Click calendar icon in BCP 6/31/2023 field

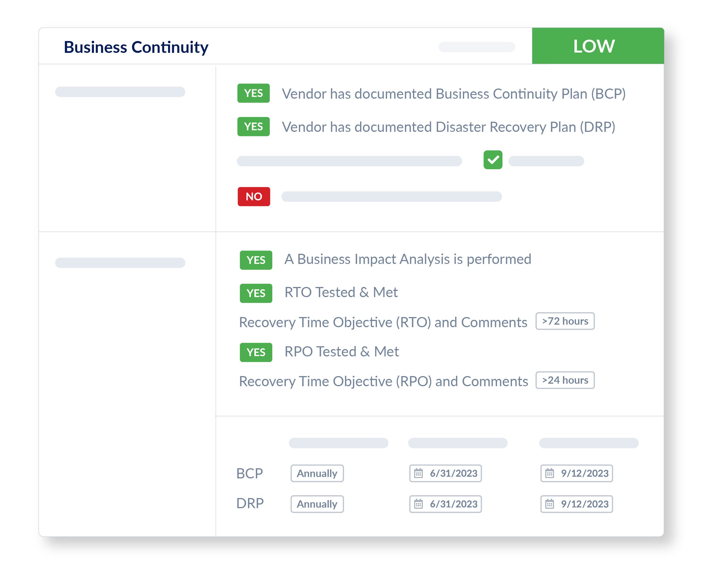(x=418, y=473)
